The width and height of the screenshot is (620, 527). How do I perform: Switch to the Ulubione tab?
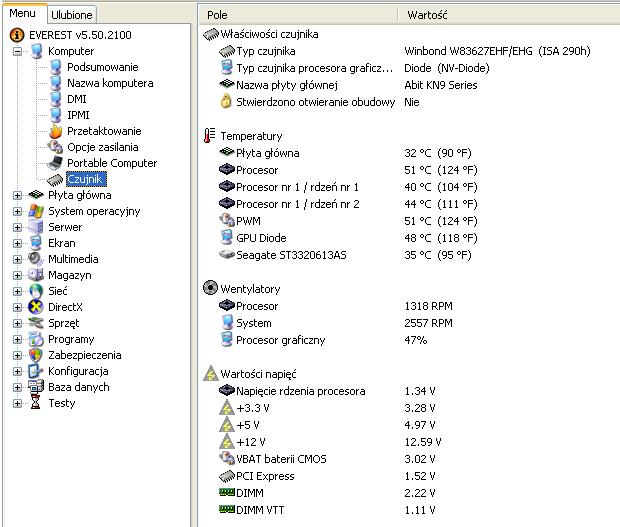coord(71,15)
